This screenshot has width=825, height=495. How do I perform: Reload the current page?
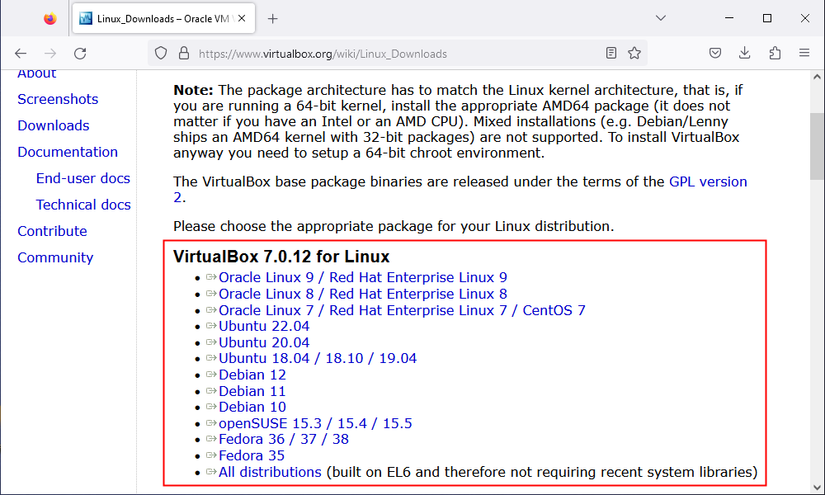(80, 53)
